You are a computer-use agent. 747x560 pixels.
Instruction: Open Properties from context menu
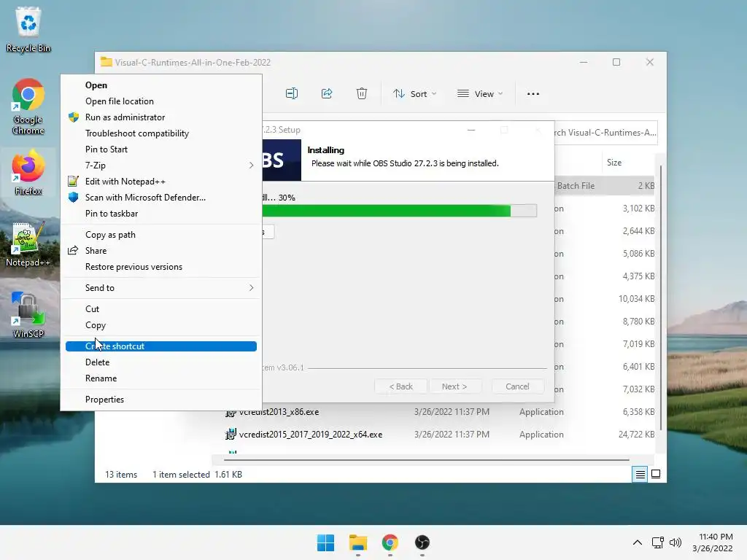(x=161, y=400)
